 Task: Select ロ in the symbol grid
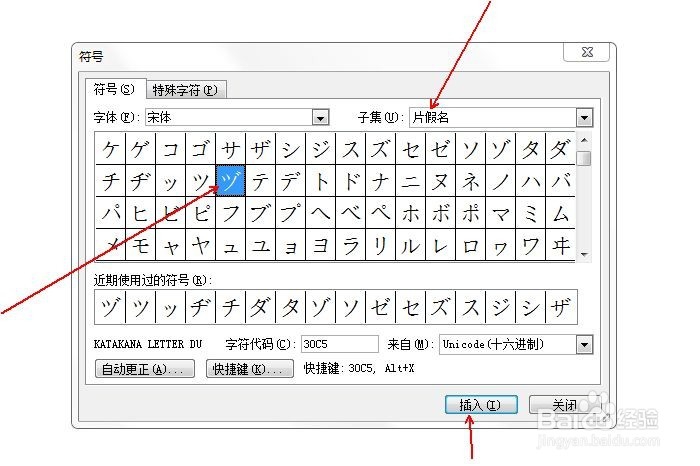tap(470, 245)
